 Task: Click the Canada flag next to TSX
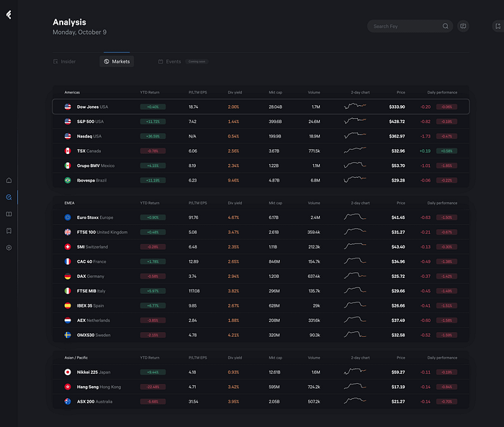pyautogui.click(x=68, y=150)
